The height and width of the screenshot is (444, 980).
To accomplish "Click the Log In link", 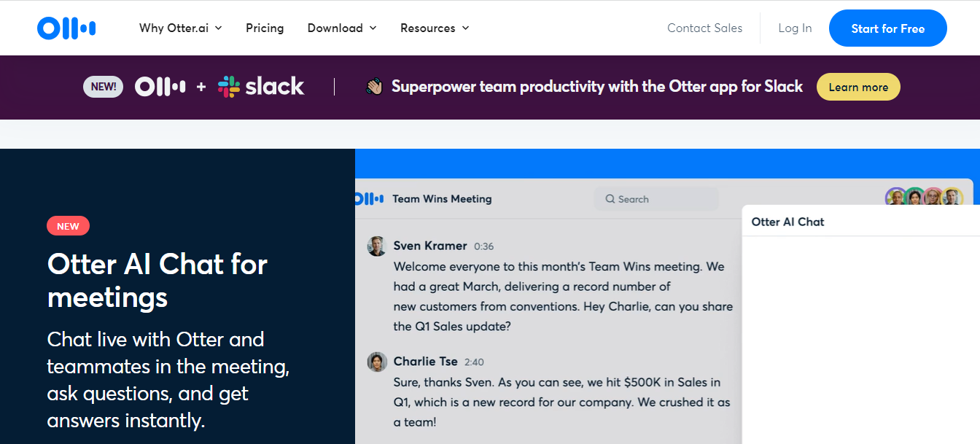I will (795, 28).
